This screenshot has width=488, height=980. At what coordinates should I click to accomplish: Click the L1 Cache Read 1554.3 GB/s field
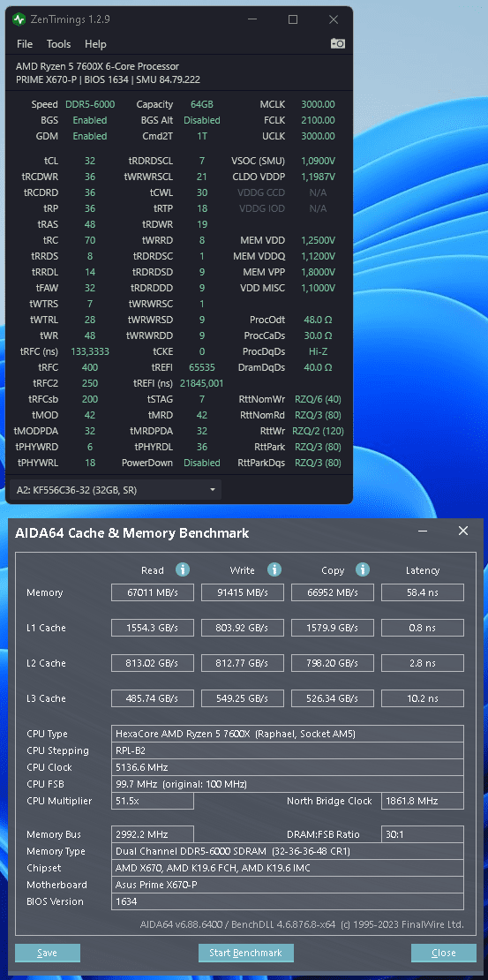tap(153, 628)
